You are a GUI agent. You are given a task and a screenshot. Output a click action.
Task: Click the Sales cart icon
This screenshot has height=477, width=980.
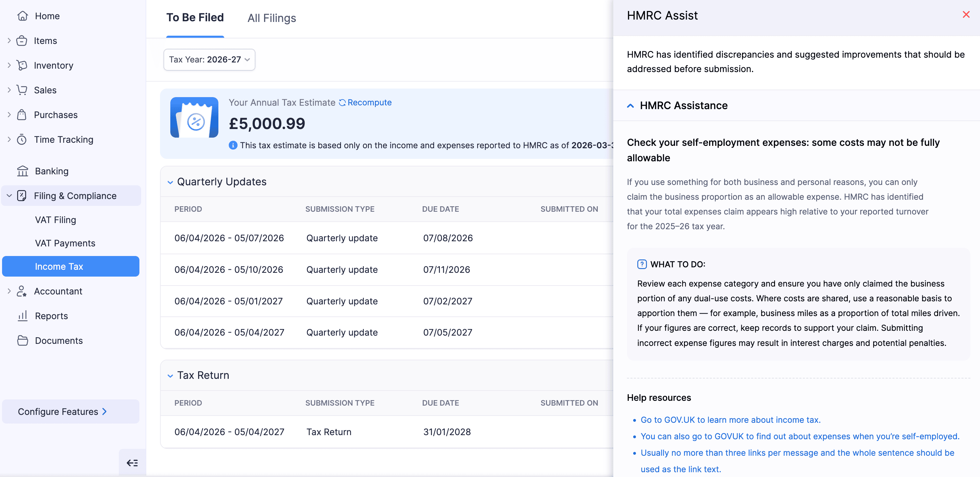(x=22, y=90)
